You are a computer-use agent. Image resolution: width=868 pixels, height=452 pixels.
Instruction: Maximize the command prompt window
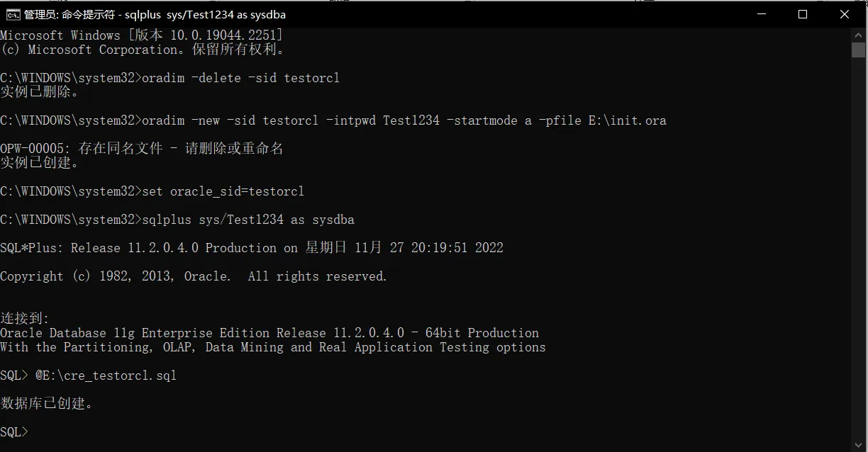tap(803, 14)
